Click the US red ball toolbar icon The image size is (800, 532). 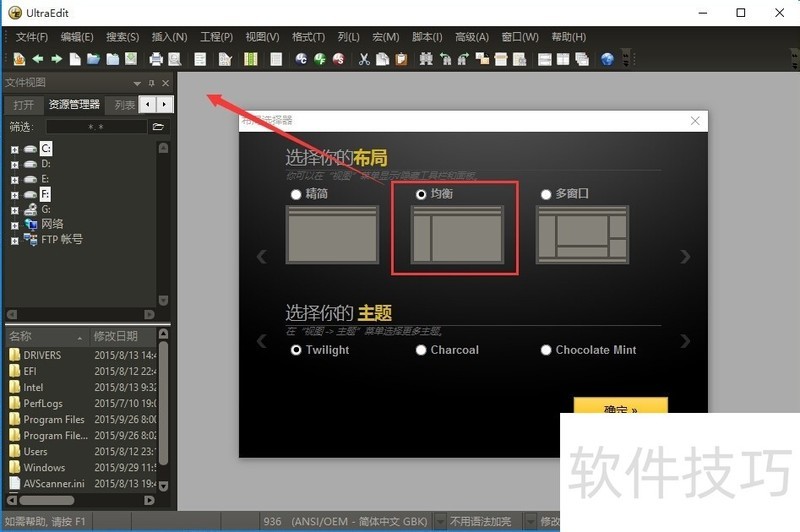coord(338,59)
